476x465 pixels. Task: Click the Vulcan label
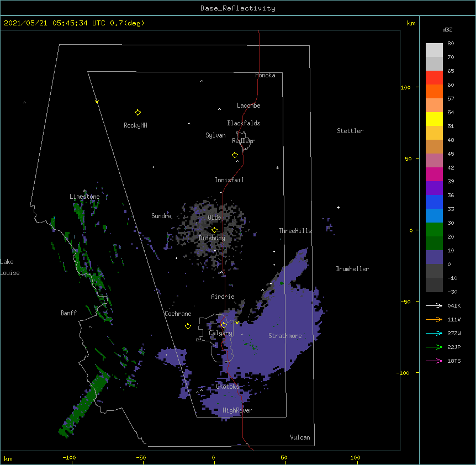(300, 437)
